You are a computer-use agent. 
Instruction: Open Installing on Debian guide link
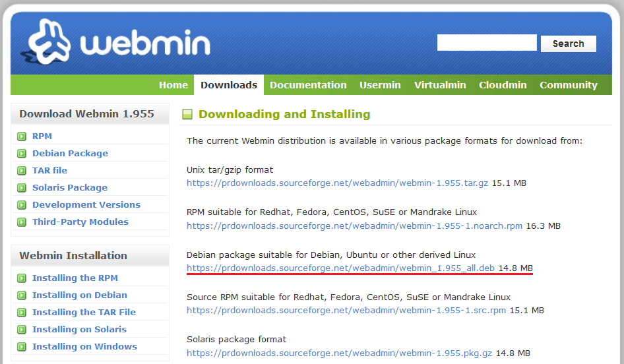[80, 295]
